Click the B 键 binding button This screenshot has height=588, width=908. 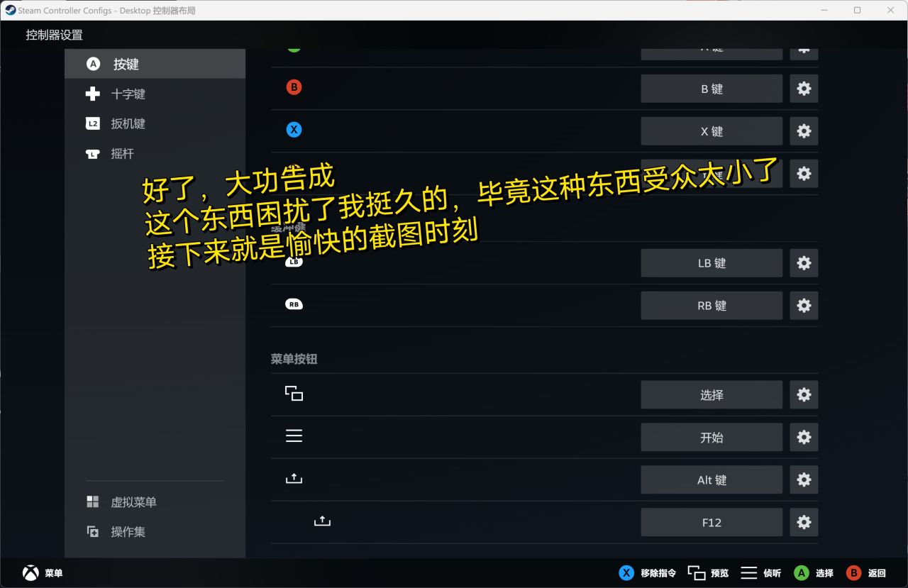point(712,89)
